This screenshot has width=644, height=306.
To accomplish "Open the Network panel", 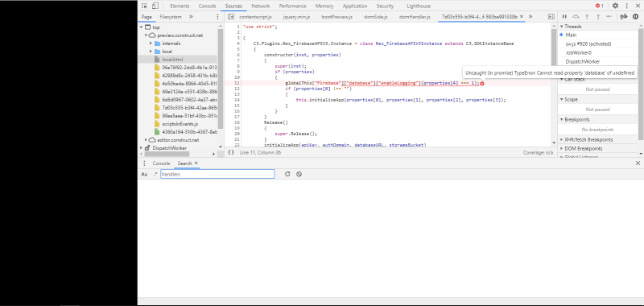I will click(260, 6).
